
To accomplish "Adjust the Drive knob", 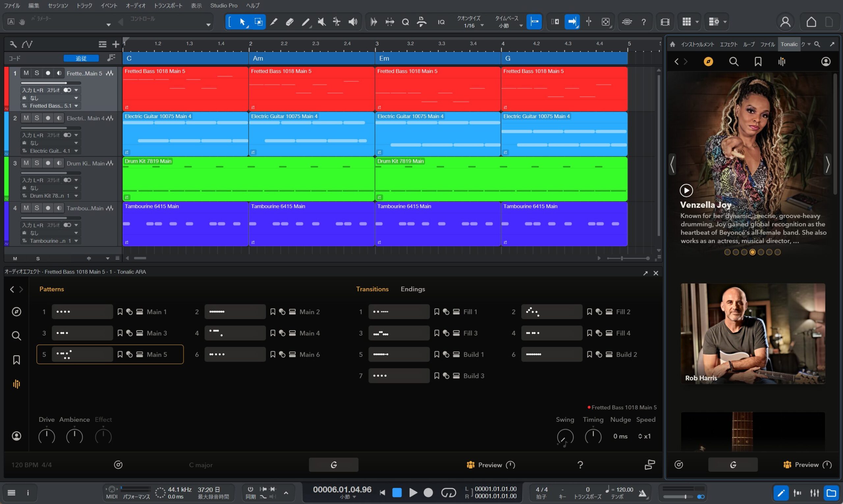I will [x=46, y=437].
